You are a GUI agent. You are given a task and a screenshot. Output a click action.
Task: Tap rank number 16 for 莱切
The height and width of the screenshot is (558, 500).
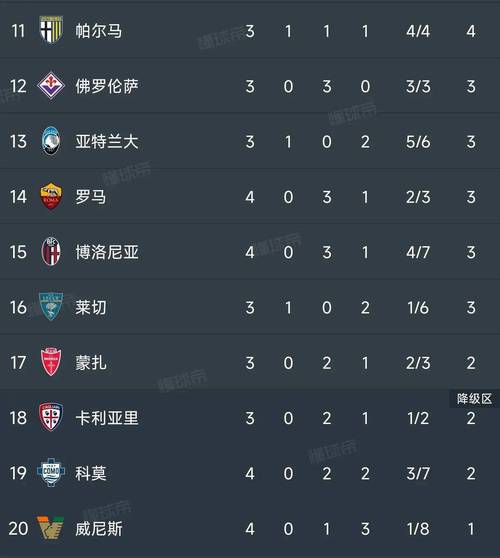coord(18,307)
